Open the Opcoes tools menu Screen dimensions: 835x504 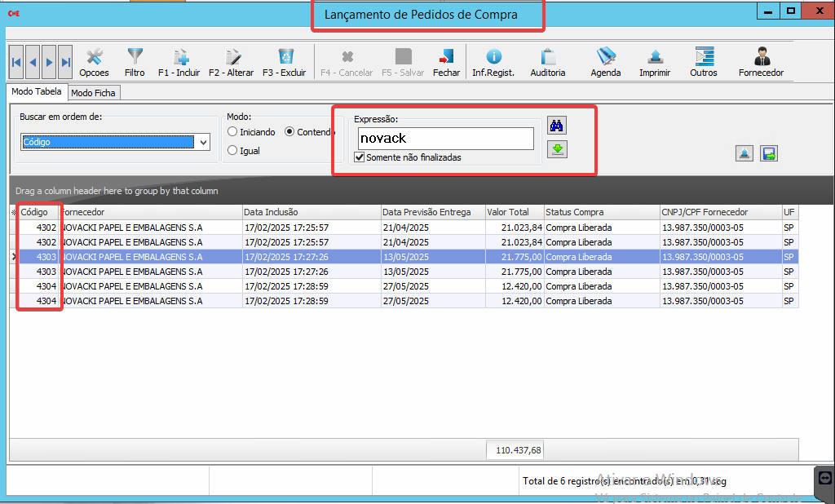coord(95,58)
